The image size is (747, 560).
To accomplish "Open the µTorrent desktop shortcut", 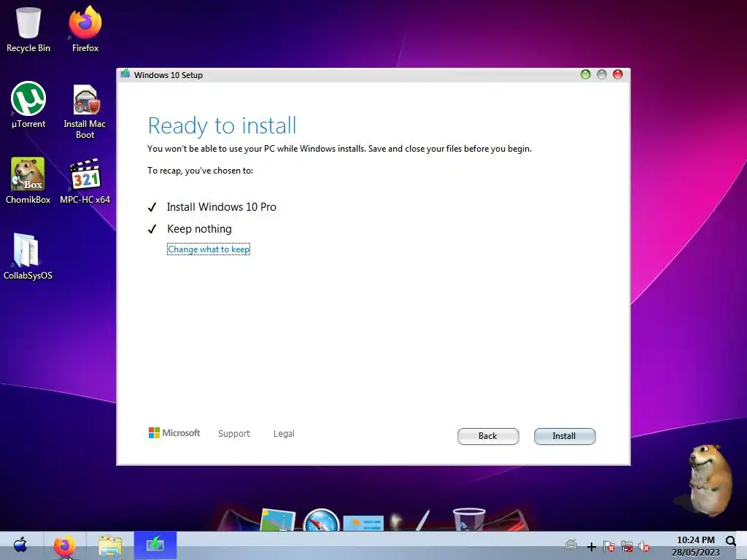I will pos(28,105).
